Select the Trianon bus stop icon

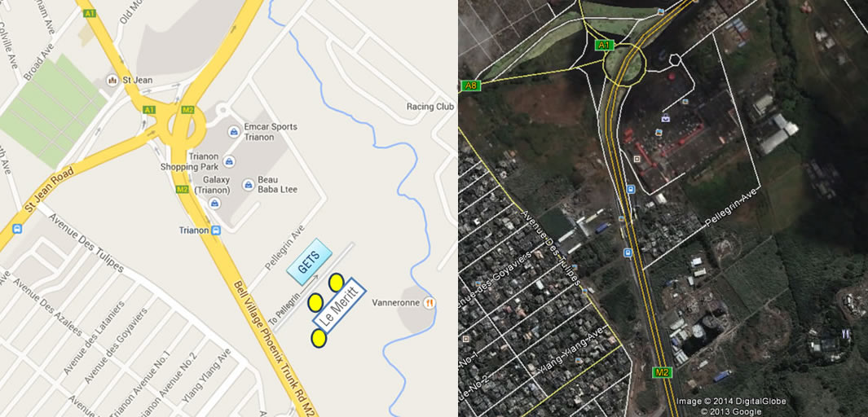click(216, 230)
